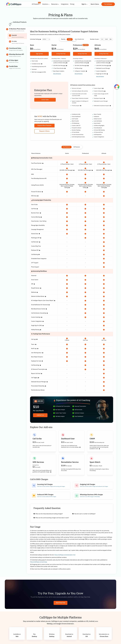
Task: Click the CallHippo logo
Action: tap(14, 4)
